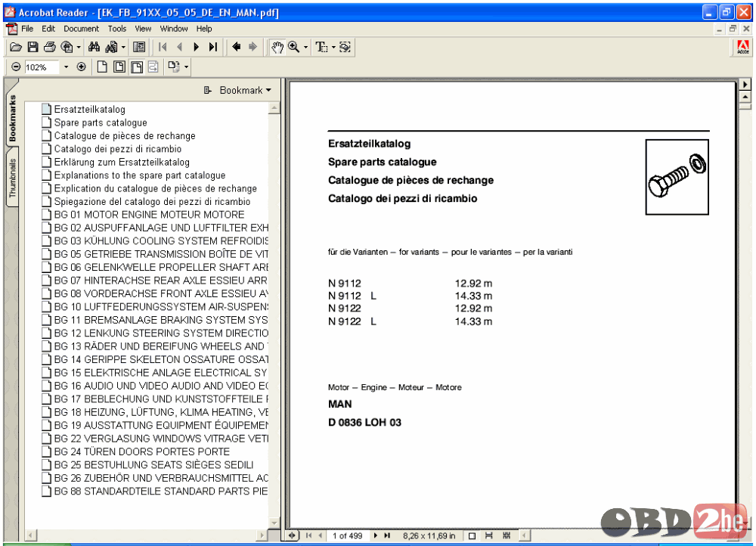Open the Tools menu
This screenshot has width=756, height=546.
coord(116,29)
